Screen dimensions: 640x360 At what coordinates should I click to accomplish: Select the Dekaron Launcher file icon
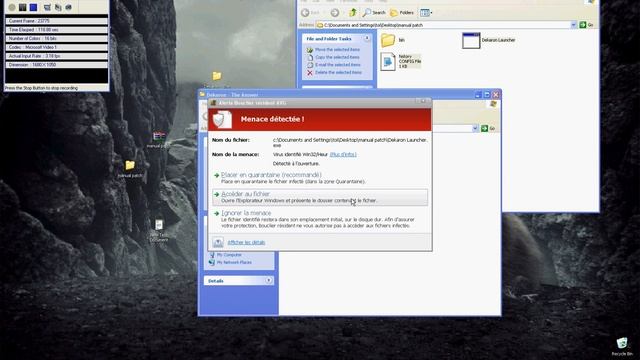pyautogui.click(x=471, y=40)
